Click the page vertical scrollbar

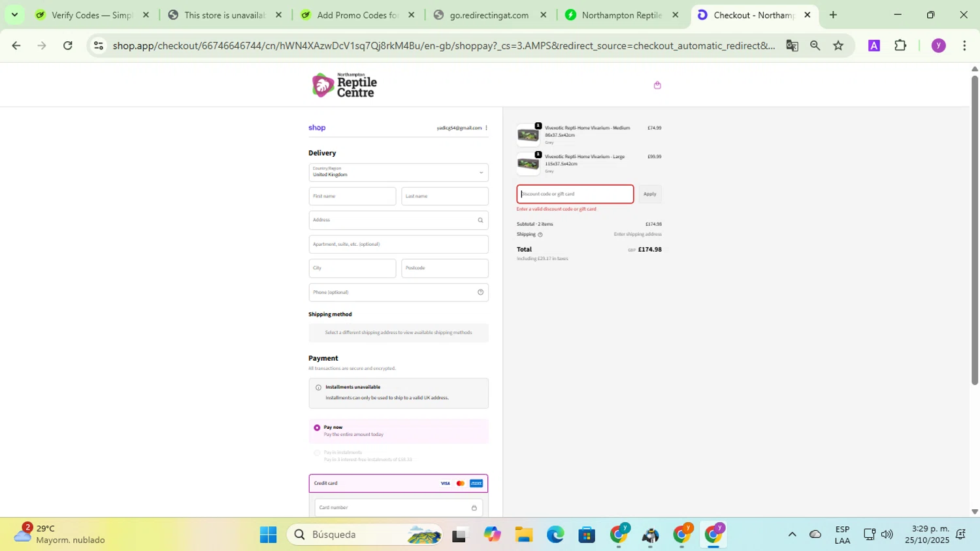974,229
